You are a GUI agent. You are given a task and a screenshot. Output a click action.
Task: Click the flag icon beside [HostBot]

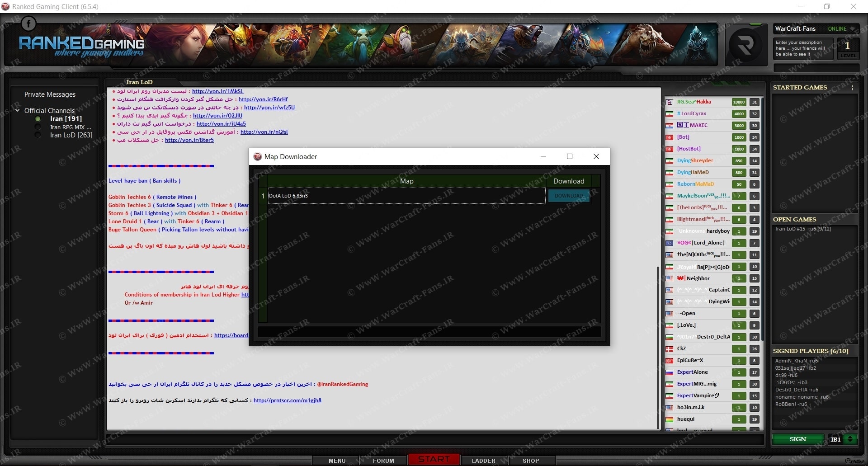click(x=670, y=149)
